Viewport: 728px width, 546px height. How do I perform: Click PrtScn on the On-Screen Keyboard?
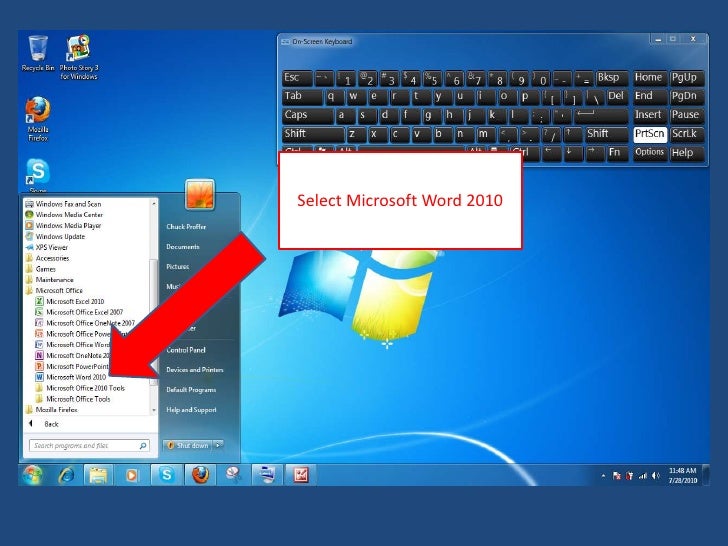pos(650,134)
